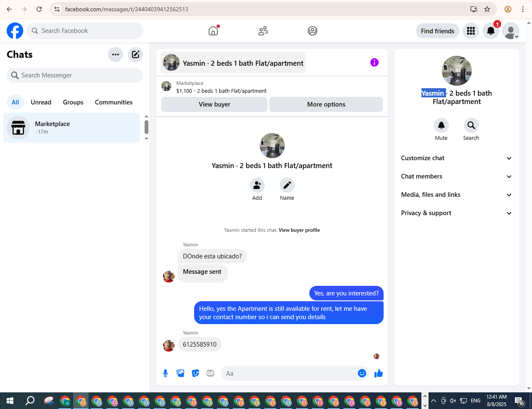The height and width of the screenshot is (409, 532).
Task: Click the browser address bar URL
Action: [127, 9]
